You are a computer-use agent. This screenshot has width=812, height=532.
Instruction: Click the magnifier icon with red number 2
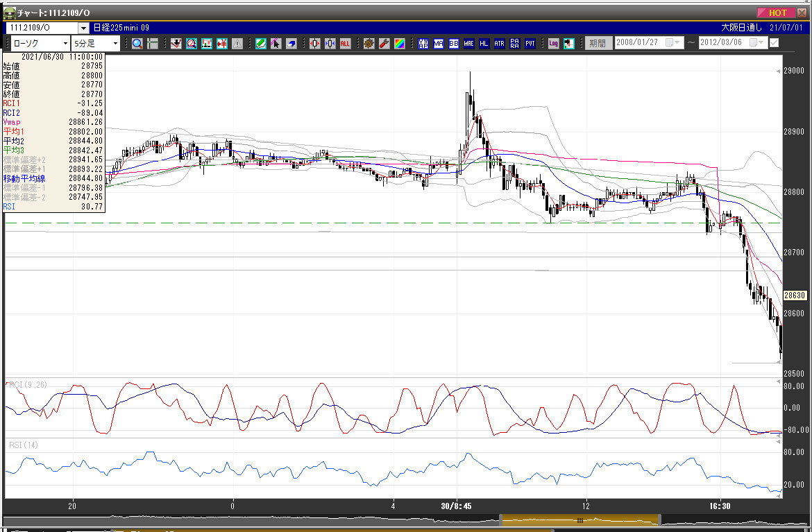click(192, 44)
